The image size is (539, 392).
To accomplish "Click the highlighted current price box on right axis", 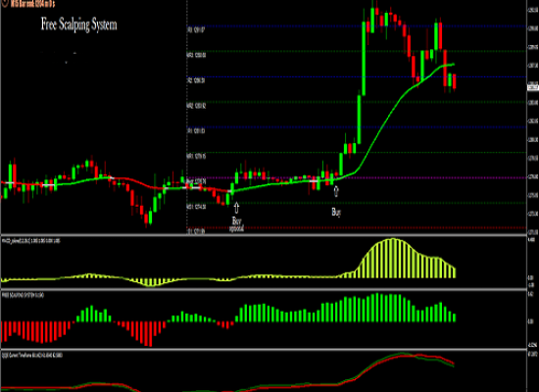I will (533, 87).
